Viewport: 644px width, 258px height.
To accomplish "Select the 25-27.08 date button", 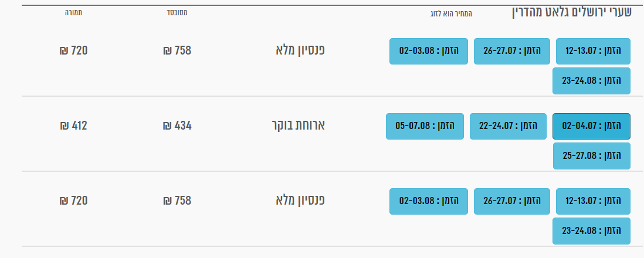I will [591, 155].
